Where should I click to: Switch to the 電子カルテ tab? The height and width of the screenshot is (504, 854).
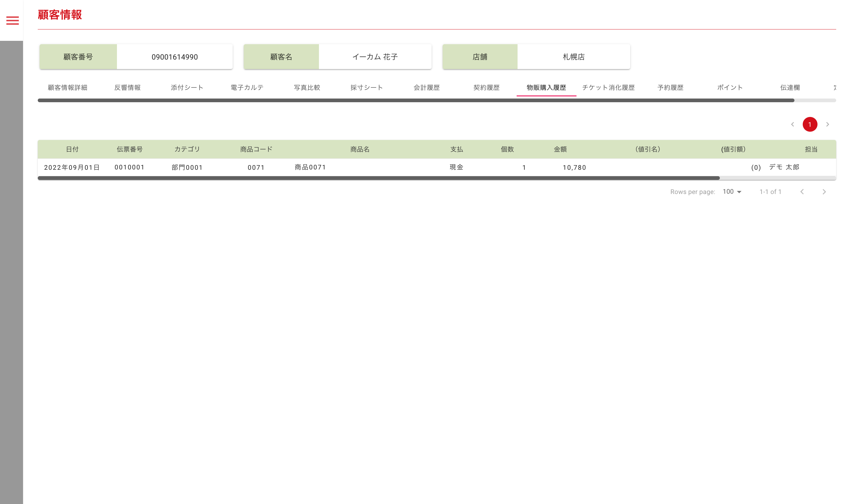[247, 87]
